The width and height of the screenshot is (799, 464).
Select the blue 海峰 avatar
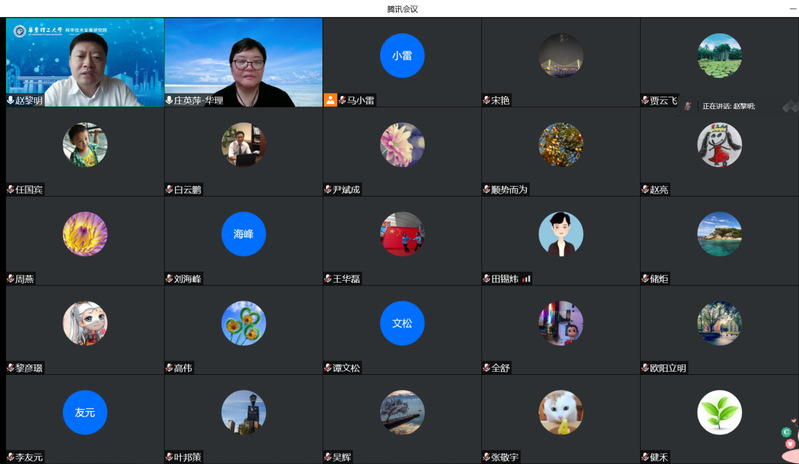click(243, 234)
